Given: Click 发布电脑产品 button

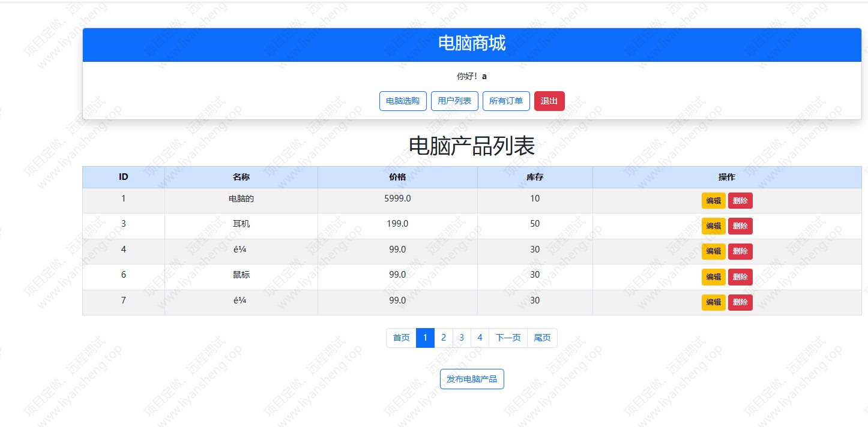Looking at the screenshot, I should tap(472, 379).
